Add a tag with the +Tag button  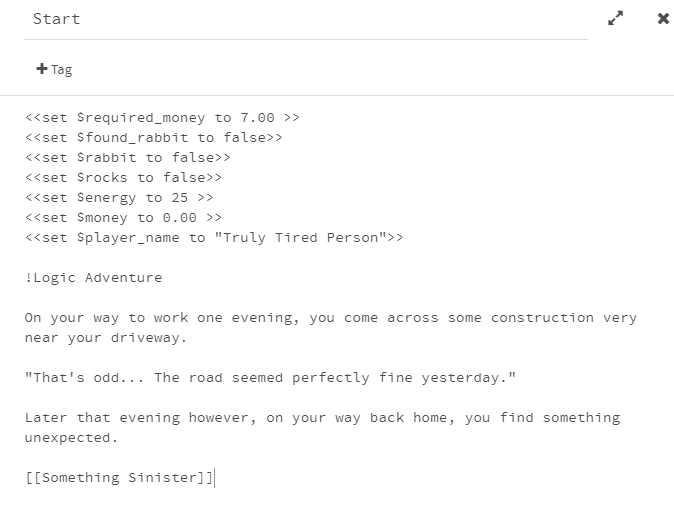pyautogui.click(x=54, y=69)
